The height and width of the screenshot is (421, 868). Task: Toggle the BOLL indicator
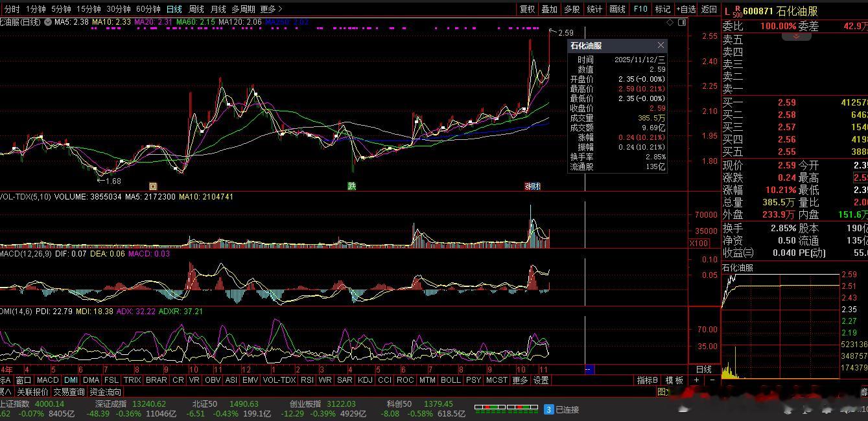point(450,380)
